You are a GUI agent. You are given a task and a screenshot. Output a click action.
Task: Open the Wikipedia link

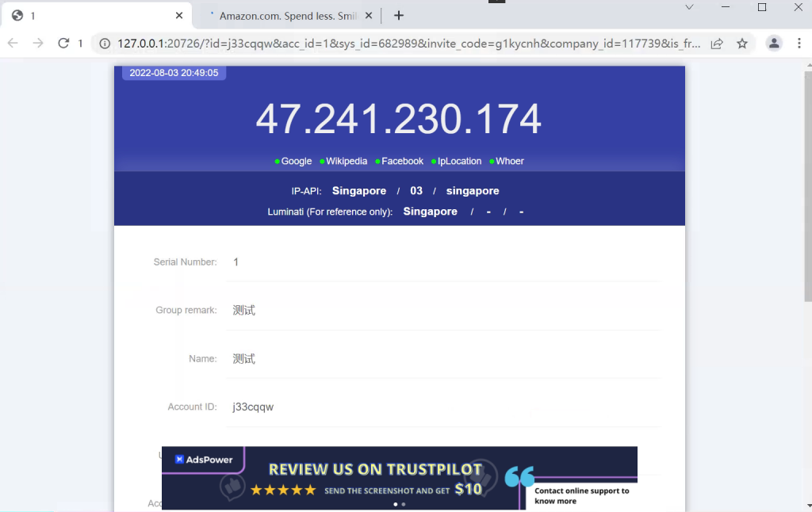point(347,161)
